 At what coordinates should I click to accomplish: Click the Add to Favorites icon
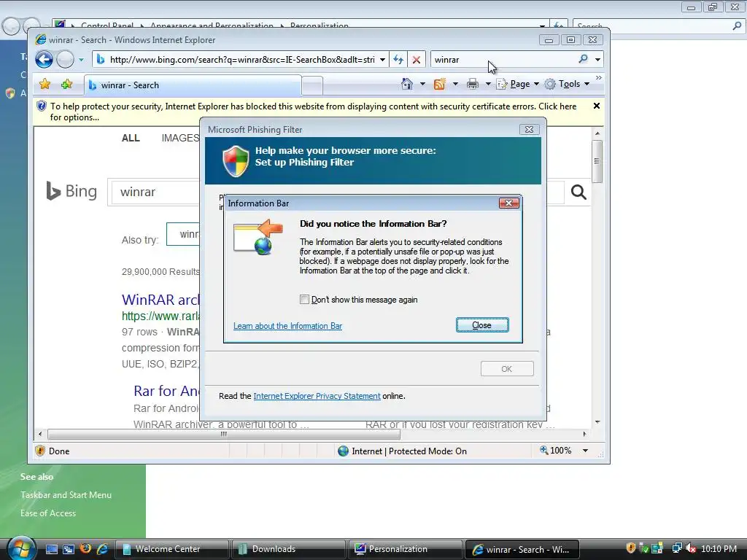click(x=66, y=85)
